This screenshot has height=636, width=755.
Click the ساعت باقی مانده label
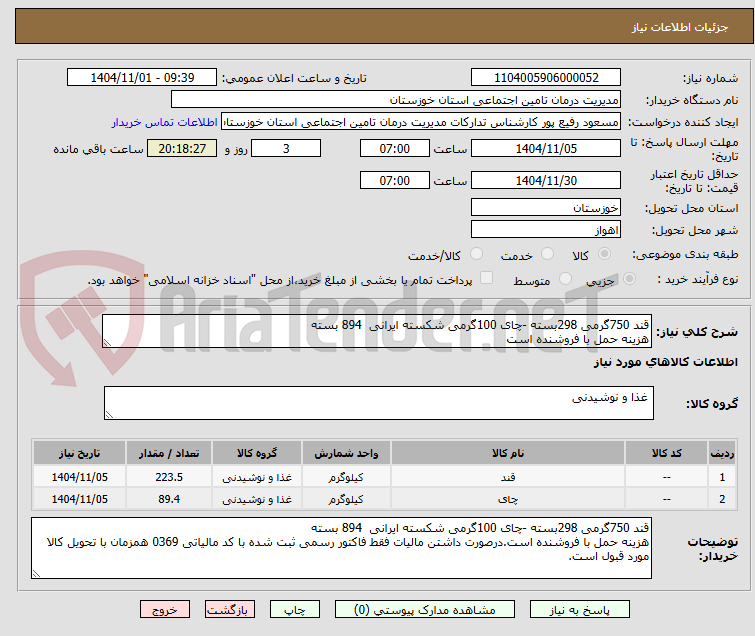[x=98, y=149]
